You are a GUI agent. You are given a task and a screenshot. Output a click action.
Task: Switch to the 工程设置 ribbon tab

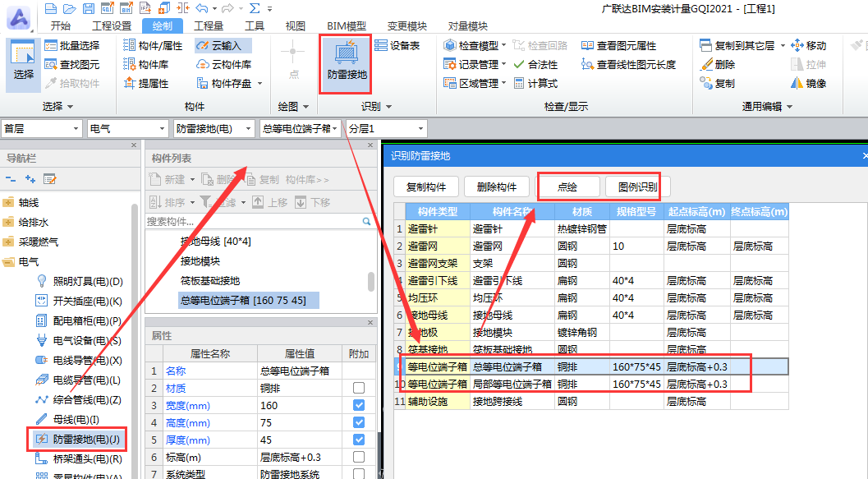coord(111,26)
